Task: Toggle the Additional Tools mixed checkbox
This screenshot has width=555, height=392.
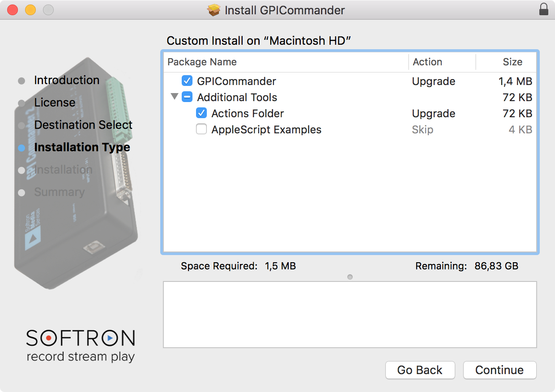Action: [x=187, y=97]
